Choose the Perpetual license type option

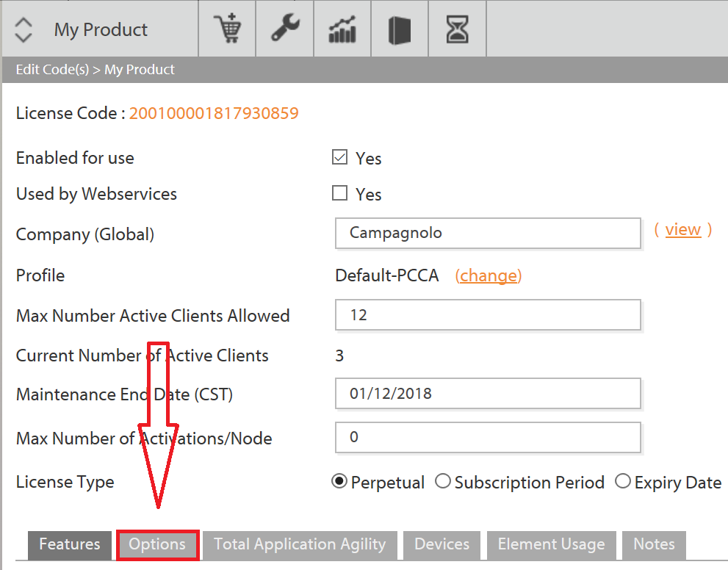click(x=339, y=481)
